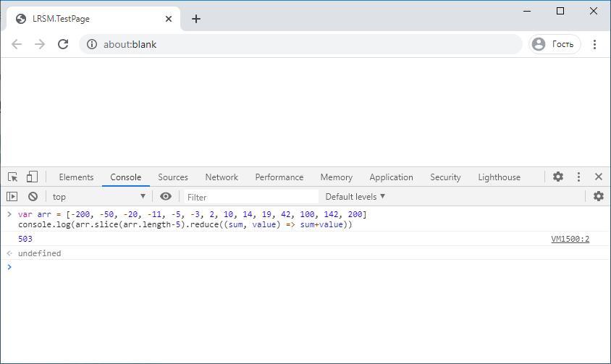Image resolution: width=611 pixels, height=364 pixels.
Task: Activate the inspect element picker
Action: [x=12, y=177]
